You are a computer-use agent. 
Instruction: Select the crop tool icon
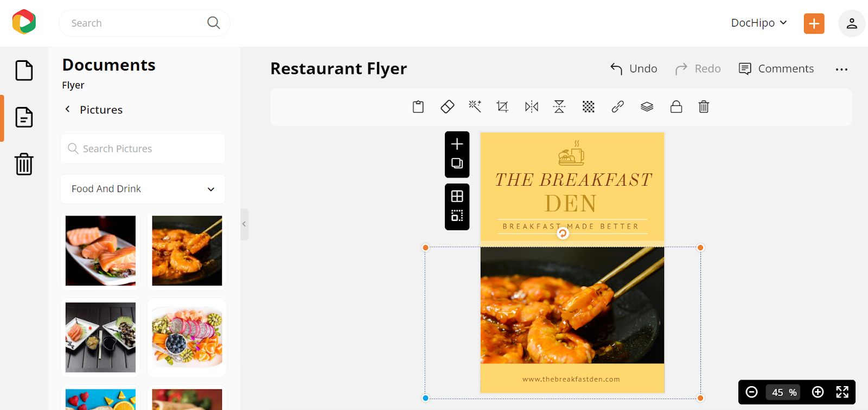tap(502, 107)
